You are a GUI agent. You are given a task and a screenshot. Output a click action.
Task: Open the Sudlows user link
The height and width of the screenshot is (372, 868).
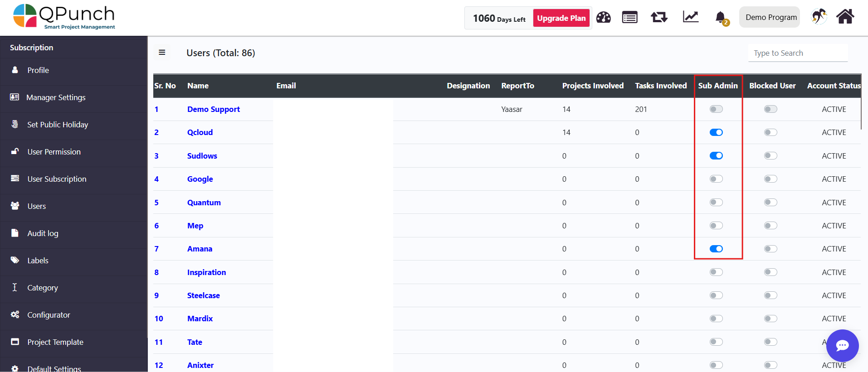(x=202, y=156)
